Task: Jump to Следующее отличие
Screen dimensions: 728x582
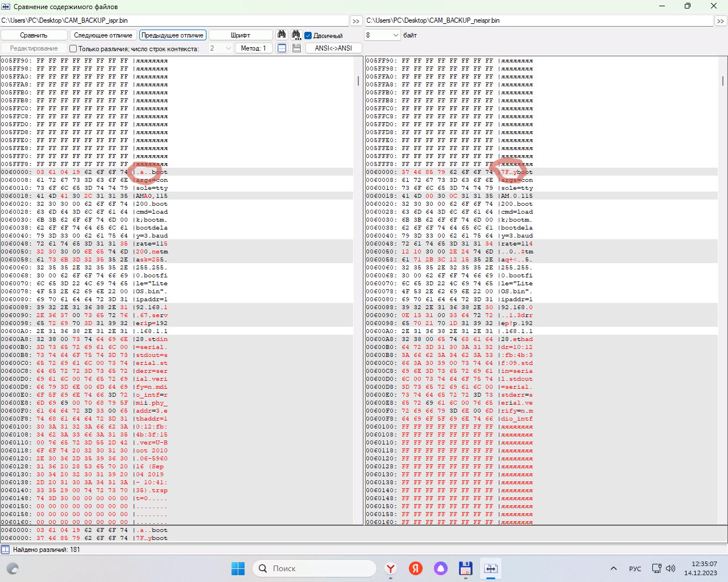Action: (103, 35)
